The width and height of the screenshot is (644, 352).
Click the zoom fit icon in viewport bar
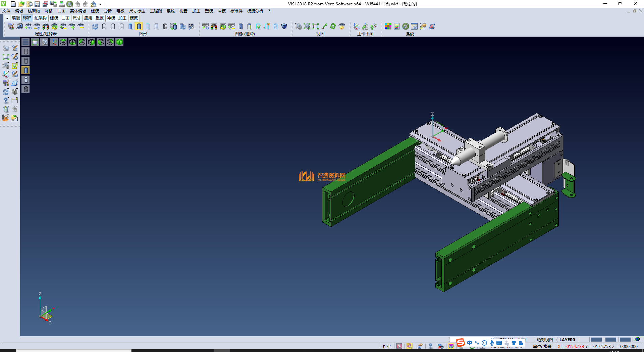coord(35,42)
